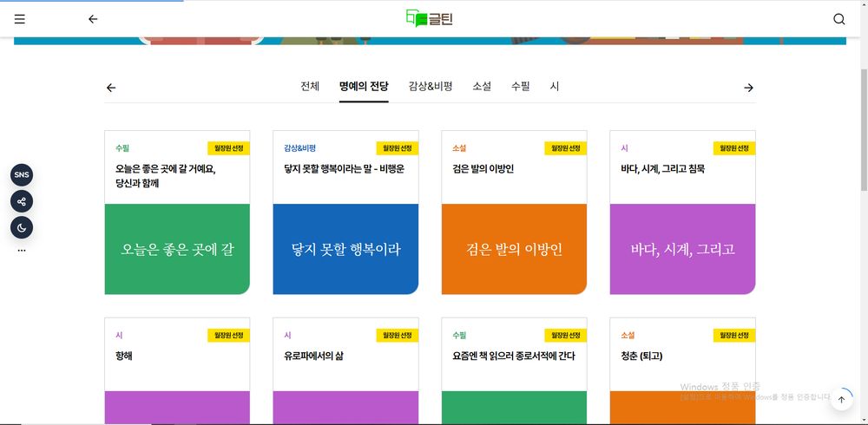Go back with header arrow icon
Viewport: 868px width, 425px height.
point(93,19)
